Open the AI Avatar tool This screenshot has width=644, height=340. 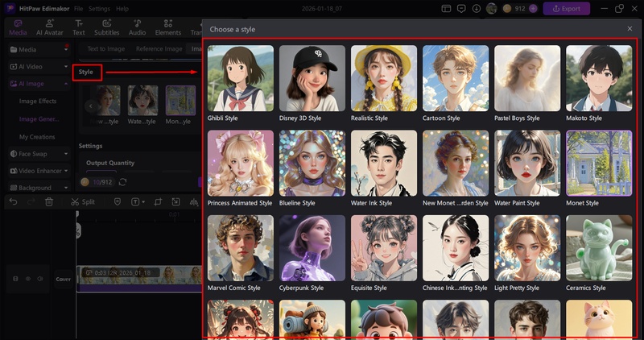[x=50, y=27]
